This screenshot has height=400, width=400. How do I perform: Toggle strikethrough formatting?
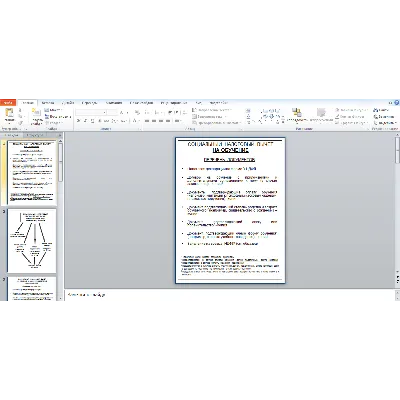106,121
